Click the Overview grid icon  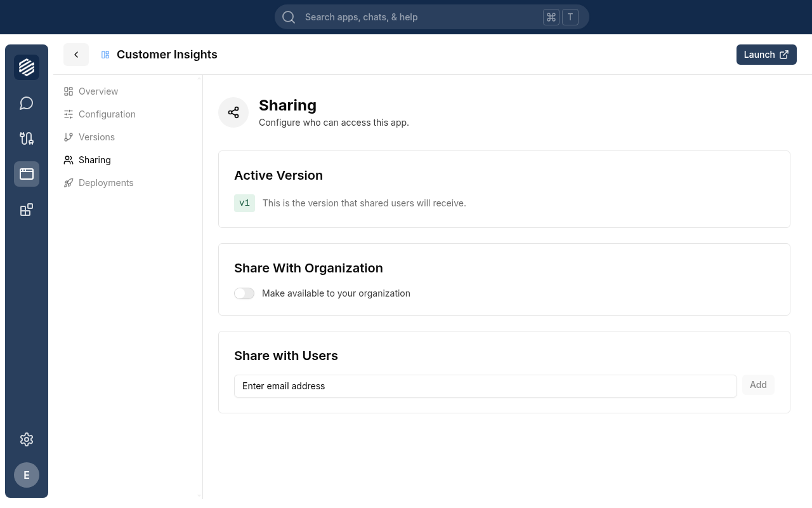coord(69,91)
